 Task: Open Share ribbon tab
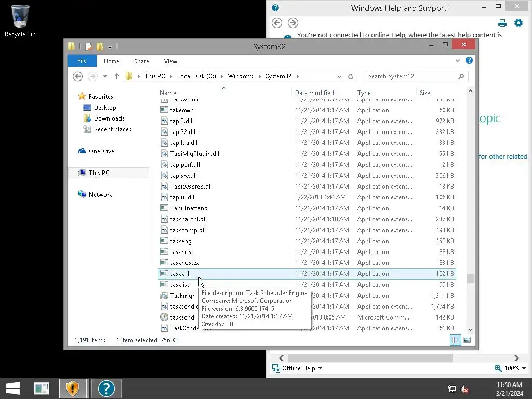pos(141,61)
